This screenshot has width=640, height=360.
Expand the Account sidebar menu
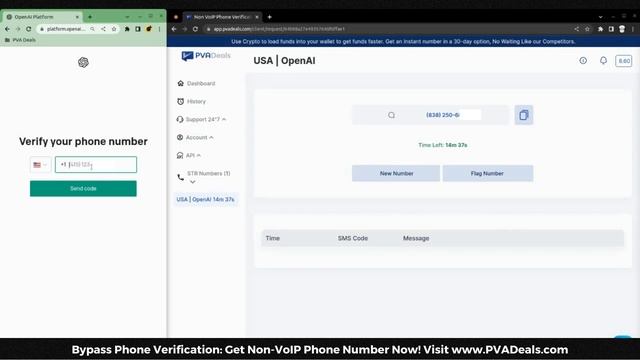click(x=195, y=138)
